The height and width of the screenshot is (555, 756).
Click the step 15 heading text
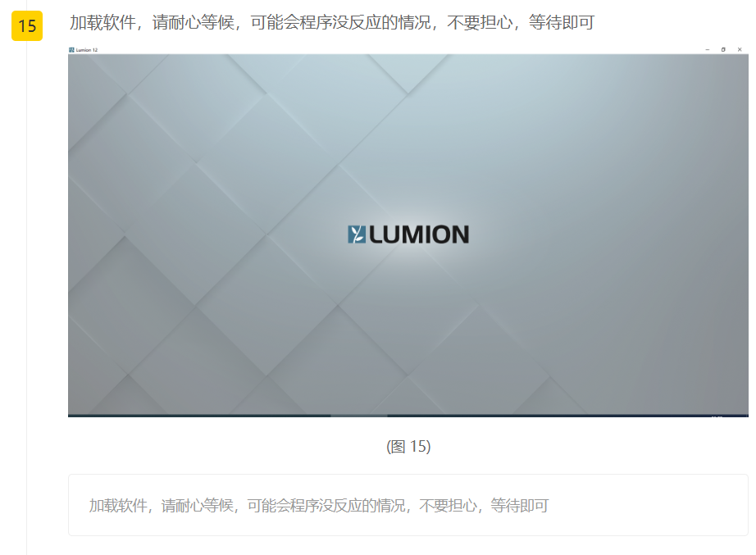[332, 23]
